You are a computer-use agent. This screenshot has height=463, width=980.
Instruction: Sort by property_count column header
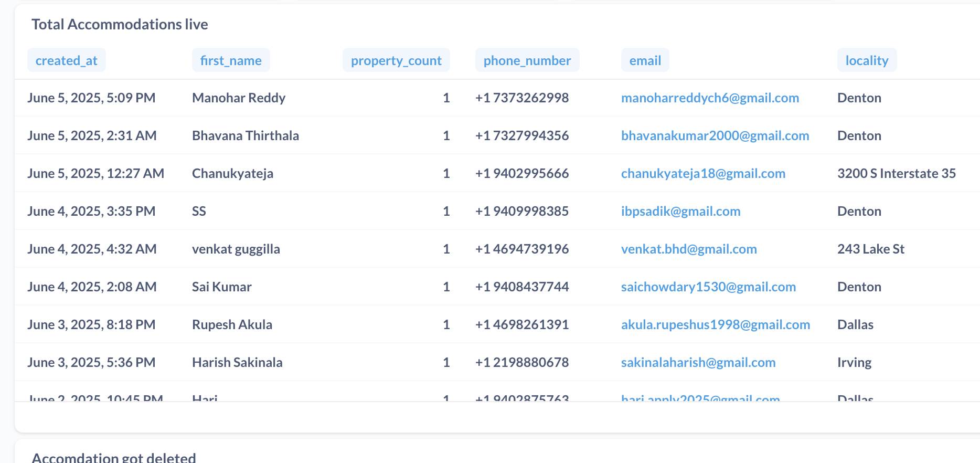tap(396, 60)
